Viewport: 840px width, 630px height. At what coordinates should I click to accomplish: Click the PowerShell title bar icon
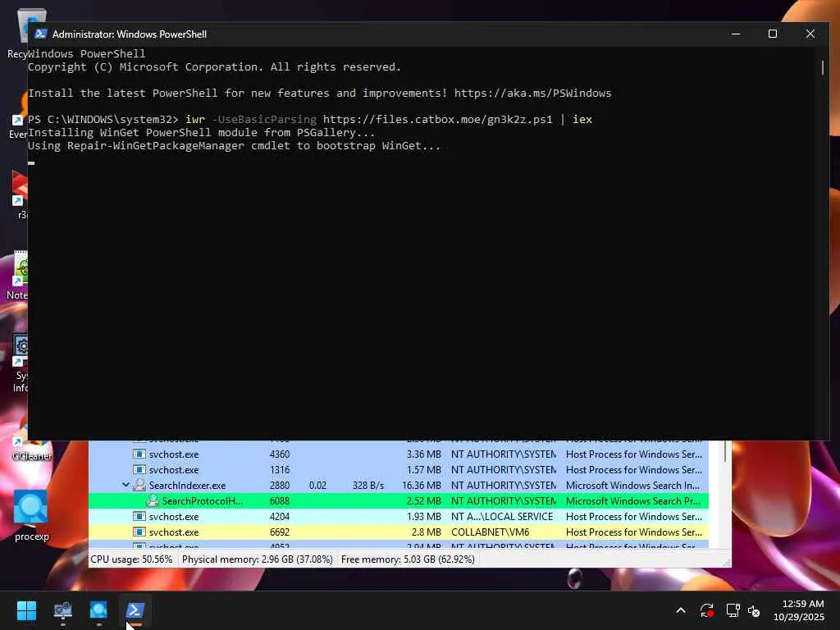pos(40,34)
